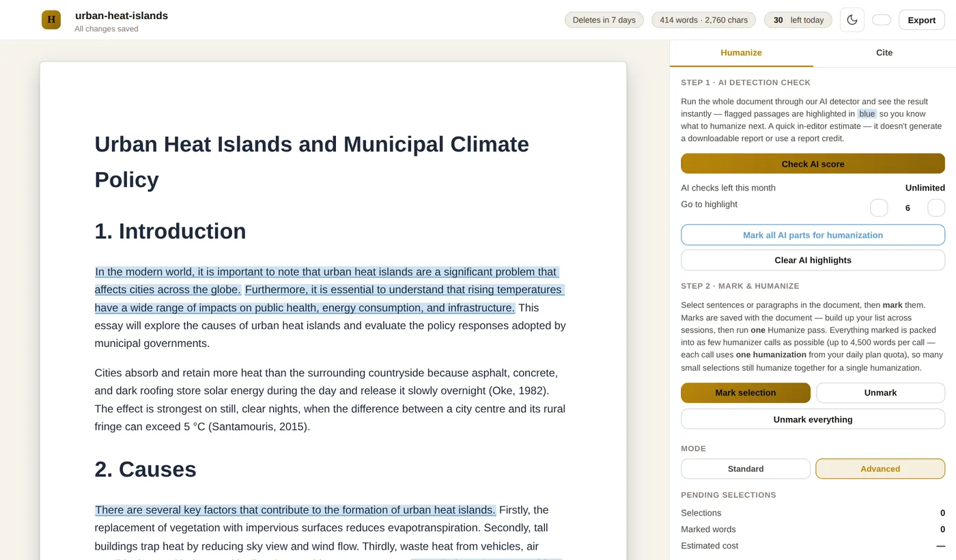The image size is (956, 560).
Task: Run the Check AI score button
Action: [813, 164]
